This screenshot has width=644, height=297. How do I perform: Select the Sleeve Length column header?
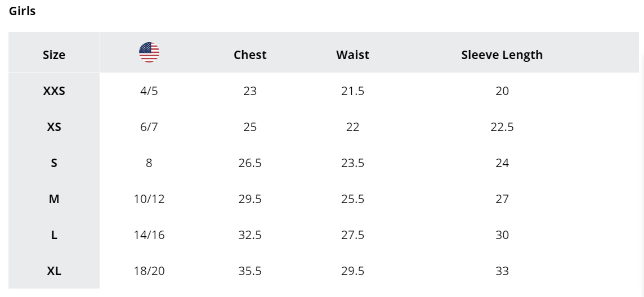coord(502,55)
